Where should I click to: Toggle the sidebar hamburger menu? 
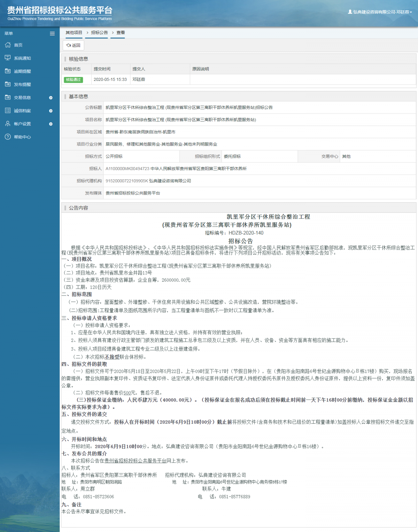52,34
